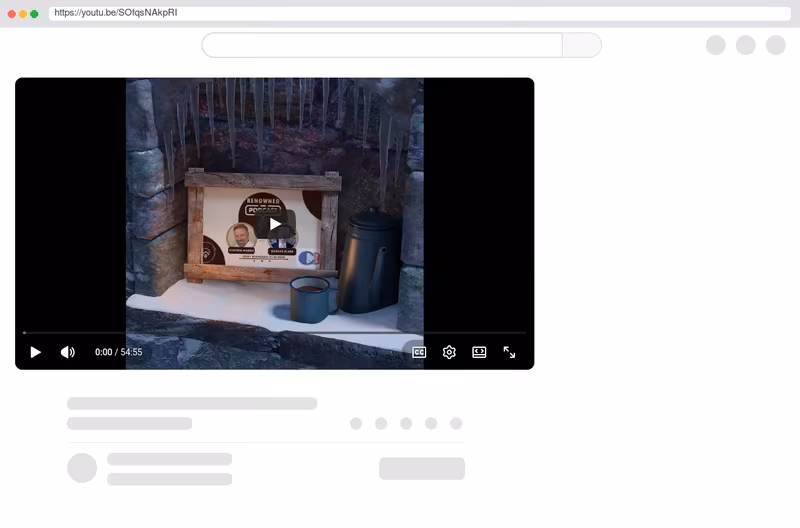800x528 pixels.
Task: Click the page search input field
Action: (x=382, y=45)
